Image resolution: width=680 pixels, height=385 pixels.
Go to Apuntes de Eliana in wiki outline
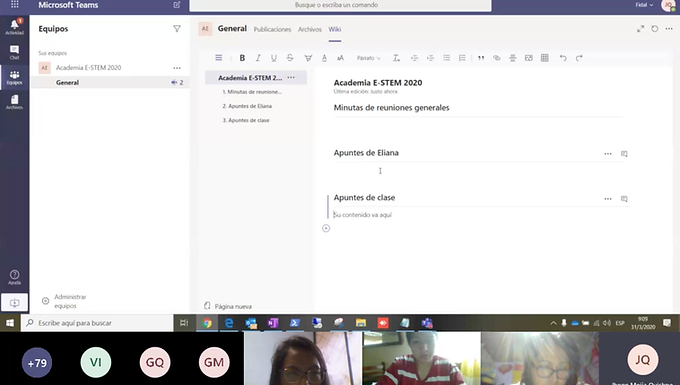click(x=247, y=106)
